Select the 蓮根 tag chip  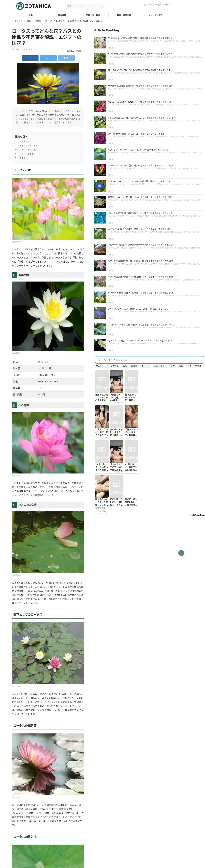point(181,366)
